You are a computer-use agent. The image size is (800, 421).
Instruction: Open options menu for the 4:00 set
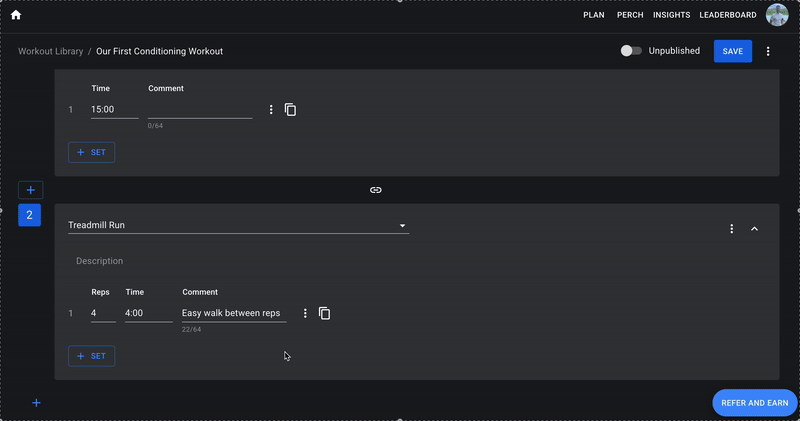(305, 313)
